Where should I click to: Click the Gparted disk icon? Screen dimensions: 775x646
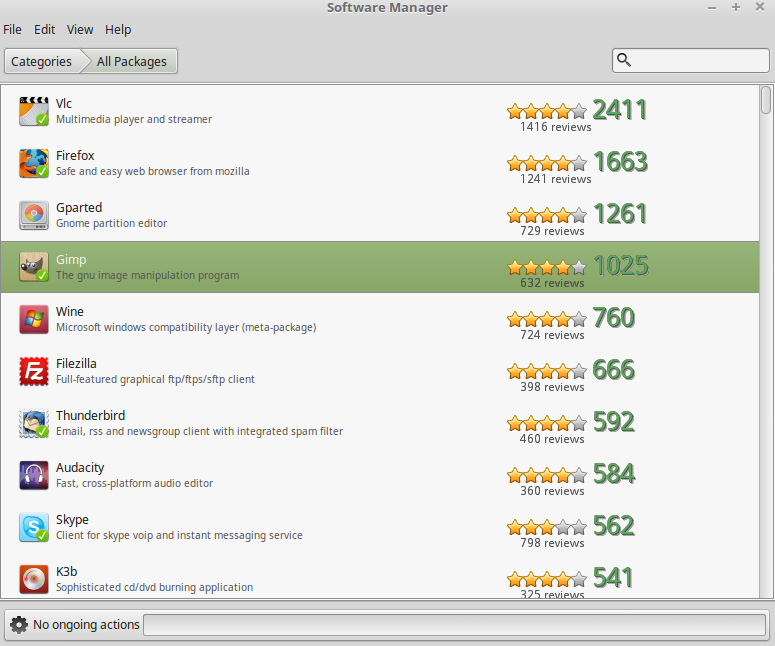pos(34,215)
